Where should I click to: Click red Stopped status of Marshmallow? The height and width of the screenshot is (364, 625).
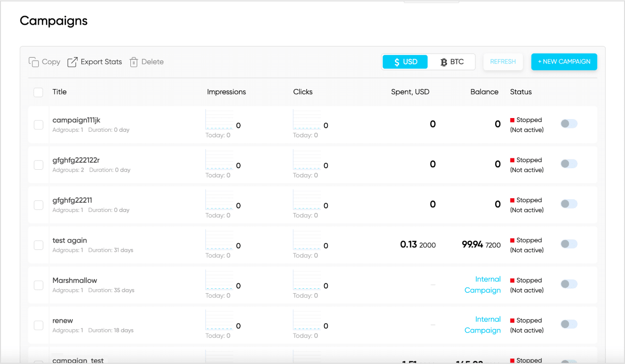pos(512,280)
